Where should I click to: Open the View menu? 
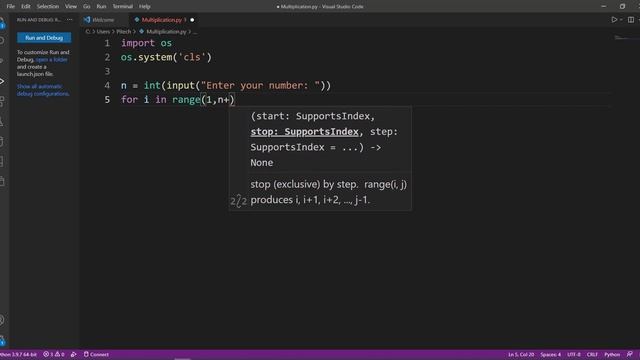click(71, 7)
